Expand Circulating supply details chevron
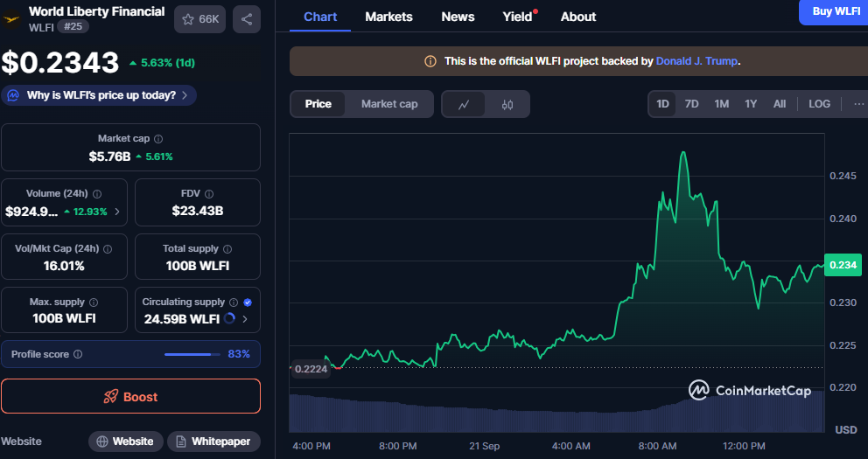Image resolution: width=868 pixels, height=459 pixels. click(245, 319)
